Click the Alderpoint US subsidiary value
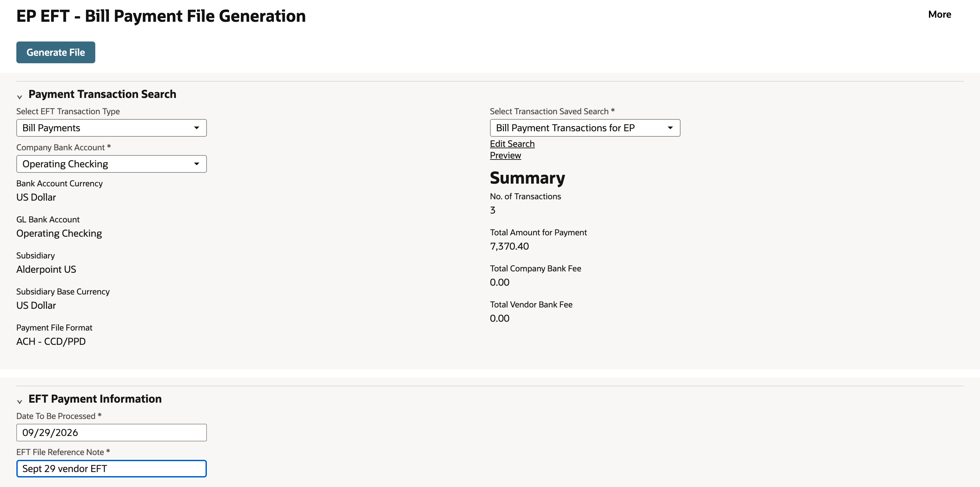980x487 pixels. 46,270
